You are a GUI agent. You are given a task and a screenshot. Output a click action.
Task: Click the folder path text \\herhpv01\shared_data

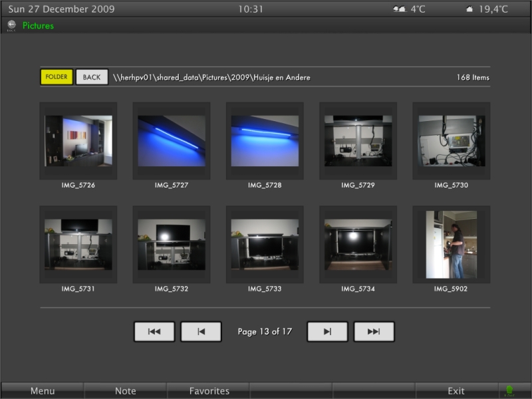[211, 77]
